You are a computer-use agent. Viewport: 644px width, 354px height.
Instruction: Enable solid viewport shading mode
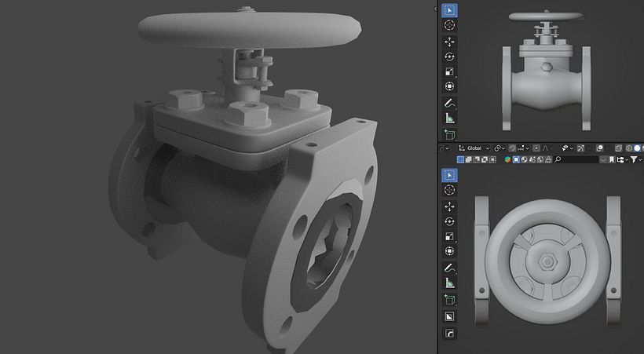637,148
